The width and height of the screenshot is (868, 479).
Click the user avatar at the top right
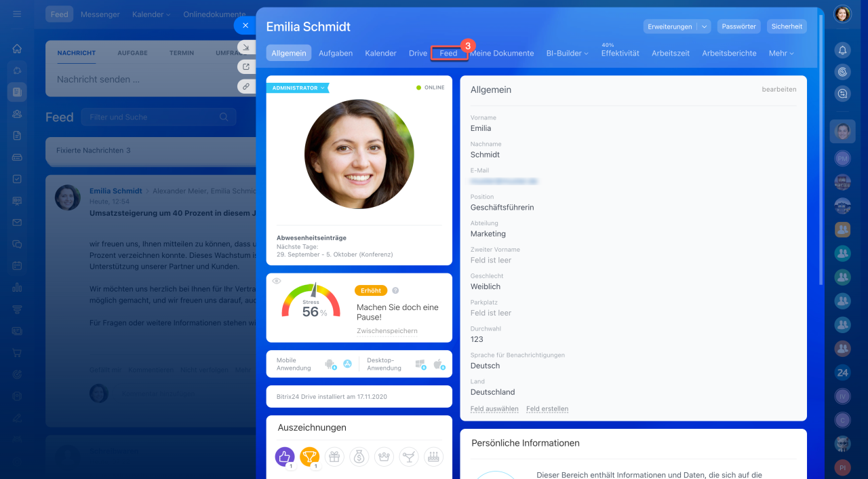tap(842, 14)
